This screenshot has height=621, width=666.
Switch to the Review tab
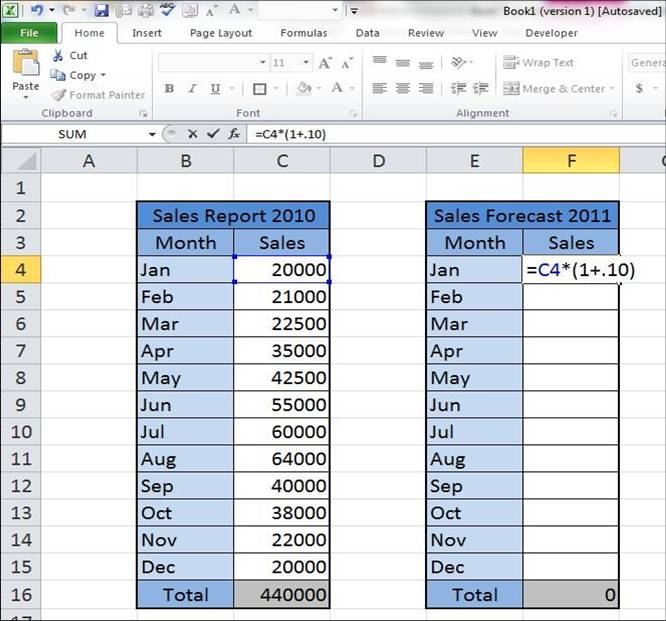426,33
